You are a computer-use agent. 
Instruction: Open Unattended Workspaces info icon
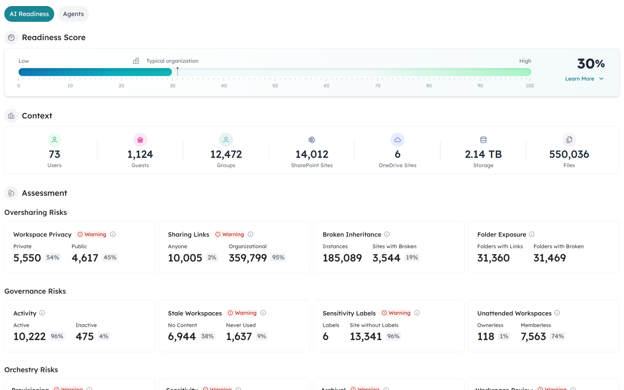(x=557, y=313)
